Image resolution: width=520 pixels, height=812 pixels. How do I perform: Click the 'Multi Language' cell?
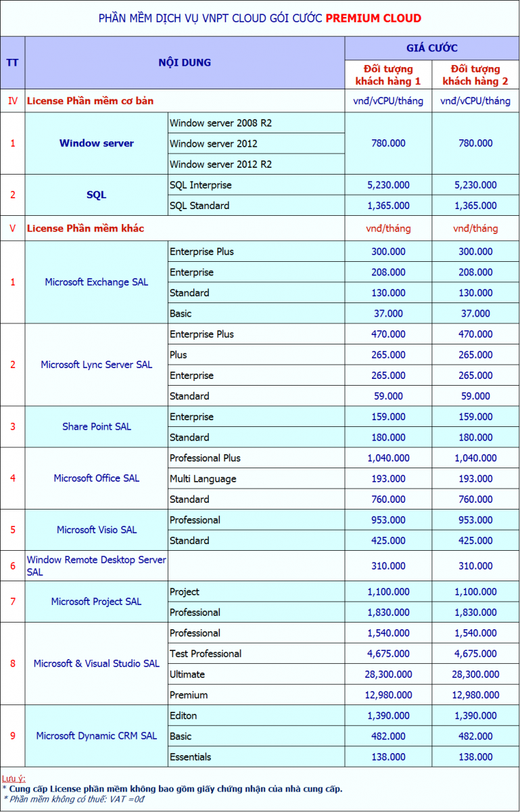256,478
